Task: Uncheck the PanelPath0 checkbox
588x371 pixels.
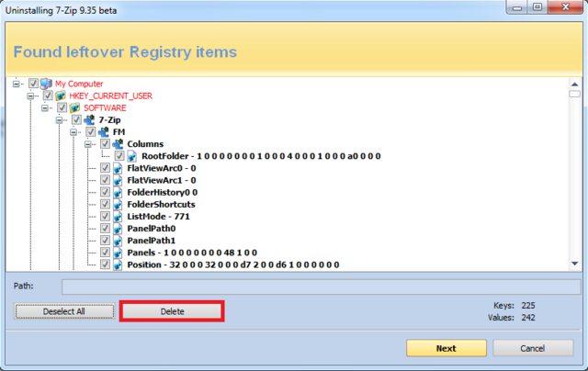Action: point(105,228)
